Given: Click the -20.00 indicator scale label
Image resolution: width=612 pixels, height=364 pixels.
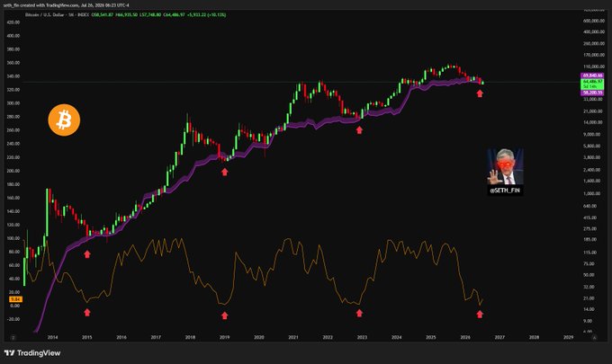Looking at the screenshot, I should pos(13,319).
